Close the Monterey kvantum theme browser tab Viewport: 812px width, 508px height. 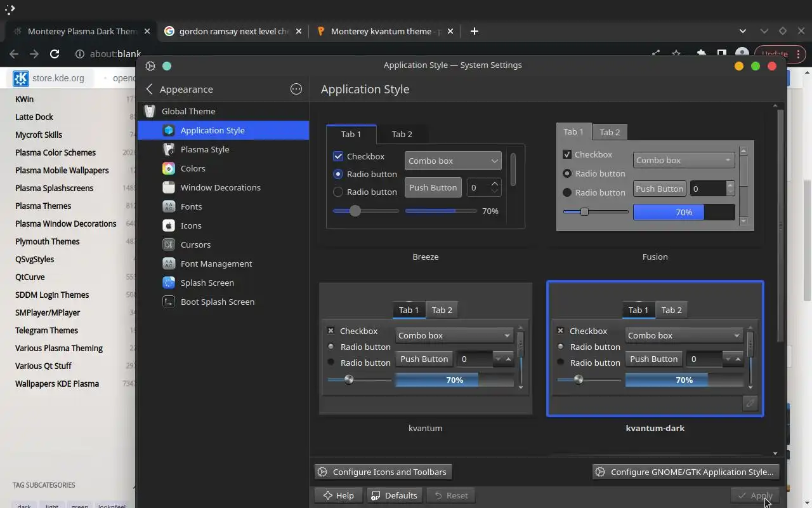tap(449, 31)
